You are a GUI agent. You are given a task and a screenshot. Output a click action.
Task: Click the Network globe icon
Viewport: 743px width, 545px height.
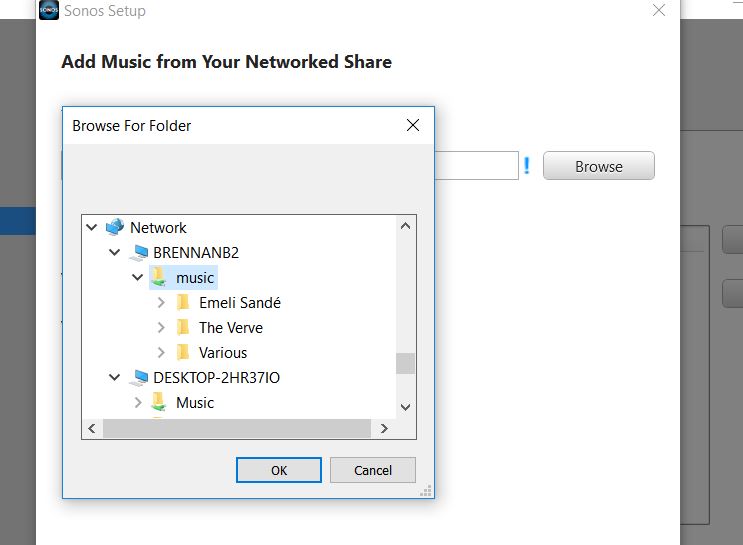coord(115,227)
